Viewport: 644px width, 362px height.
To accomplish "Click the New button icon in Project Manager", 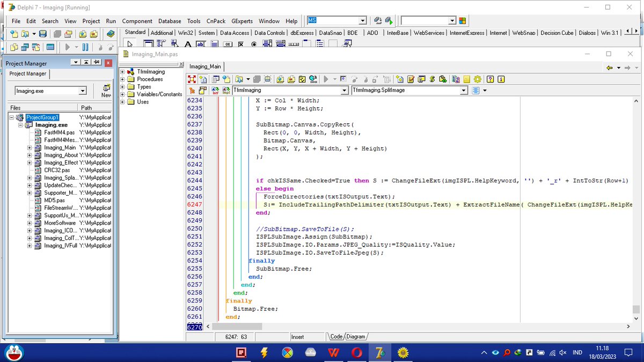I will tap(106, 91).
